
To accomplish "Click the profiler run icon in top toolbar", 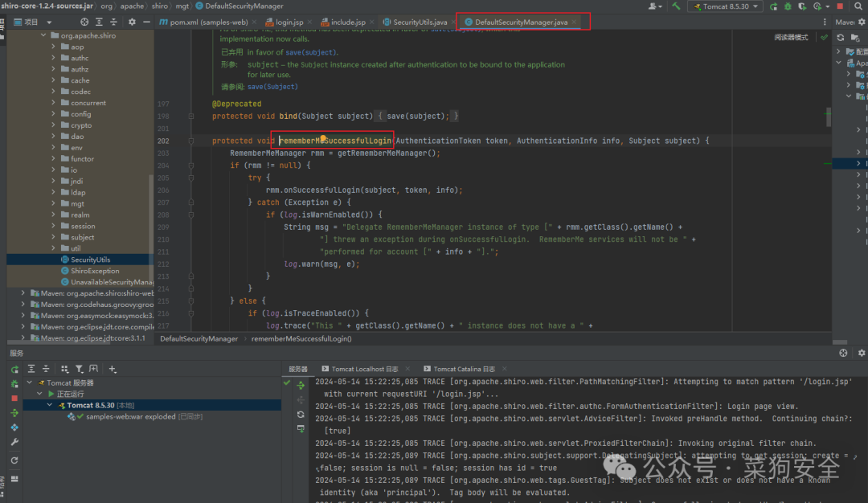I will tap(817, 6).
